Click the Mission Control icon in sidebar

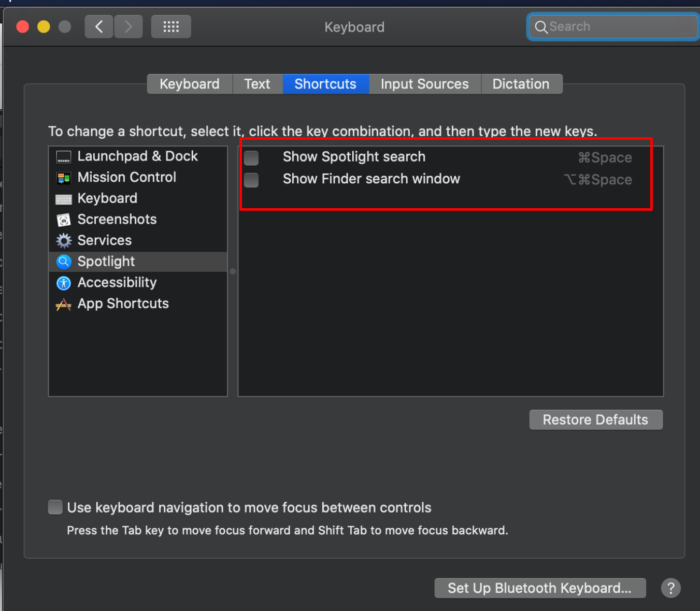(x=63, y=178)
